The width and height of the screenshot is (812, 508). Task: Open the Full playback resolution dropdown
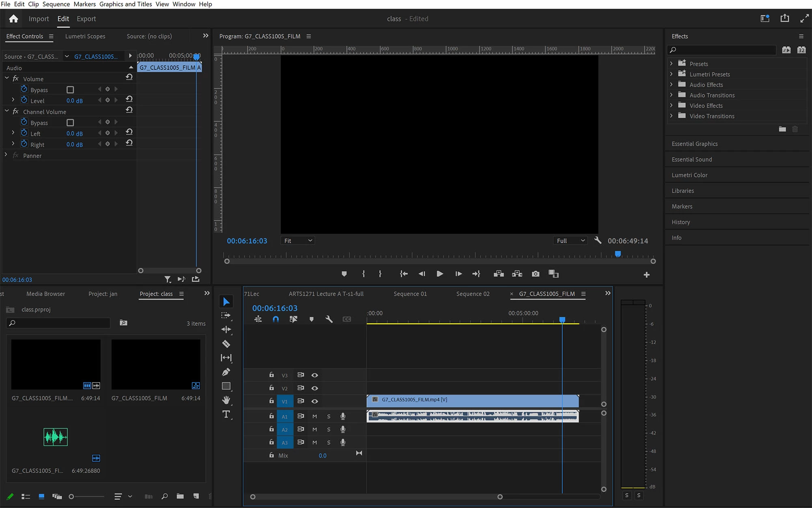tap(570, 241)
